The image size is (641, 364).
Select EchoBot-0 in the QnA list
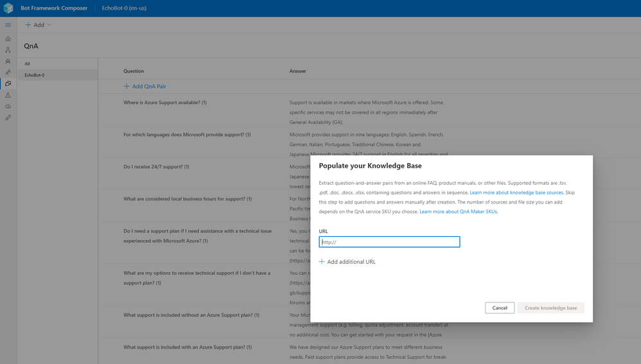coord(57,75)
